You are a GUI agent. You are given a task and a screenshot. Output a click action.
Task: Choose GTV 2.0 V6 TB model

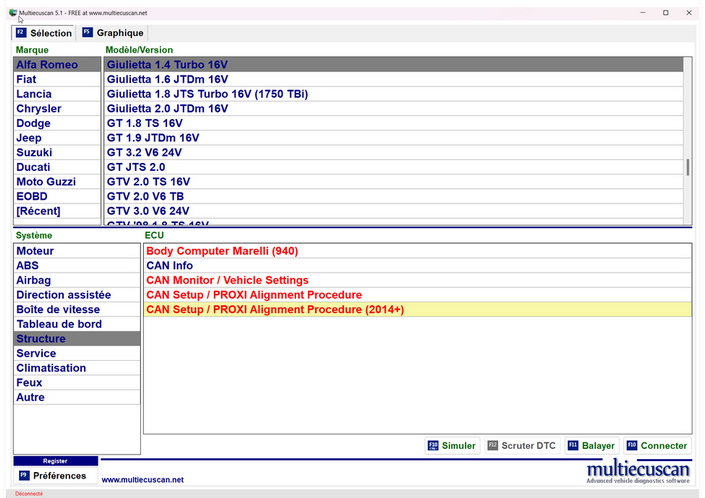(x=394, y=196)
